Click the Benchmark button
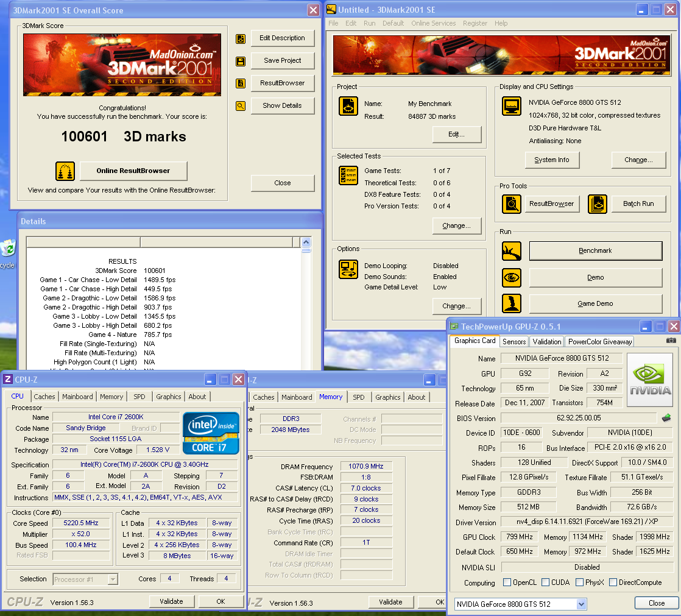Screen dimensions: 681x616 (596, 250)
